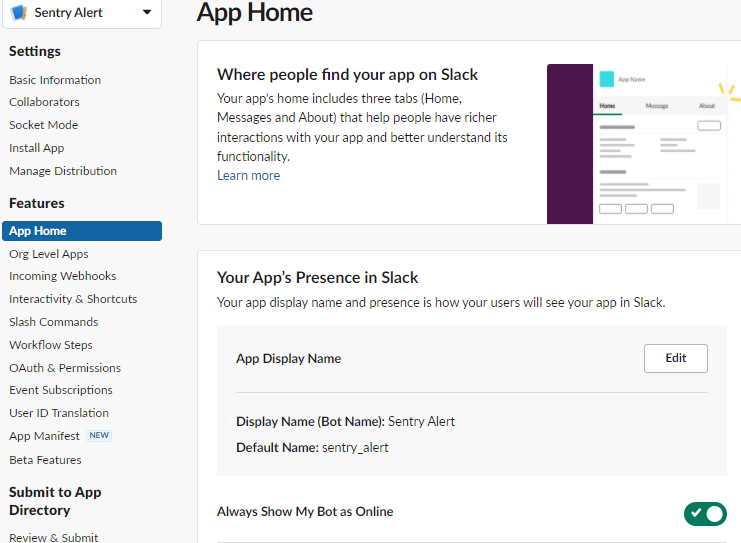This screenshot has width=741, height=543.
Task: Open the Sentry Alert app selector dropdown
Action: click(x=82, y=13)
